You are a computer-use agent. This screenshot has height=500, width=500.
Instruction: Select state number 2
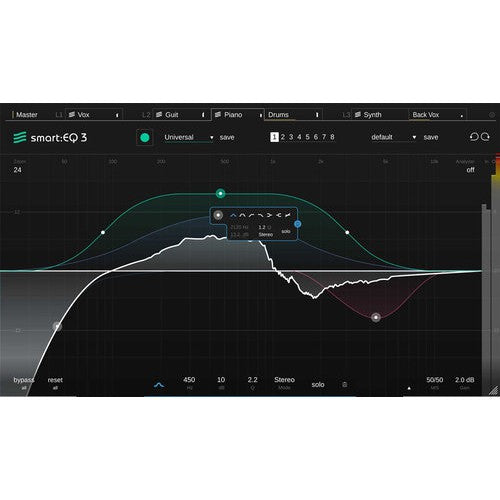(283, 137)
